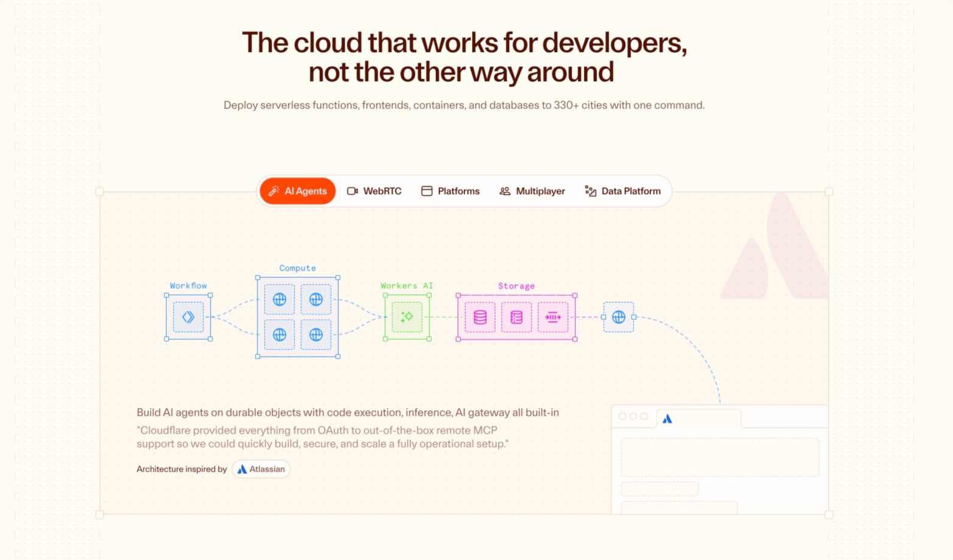
Task: Click the video camera icon beside WebRTC
Action: point(353,191)
